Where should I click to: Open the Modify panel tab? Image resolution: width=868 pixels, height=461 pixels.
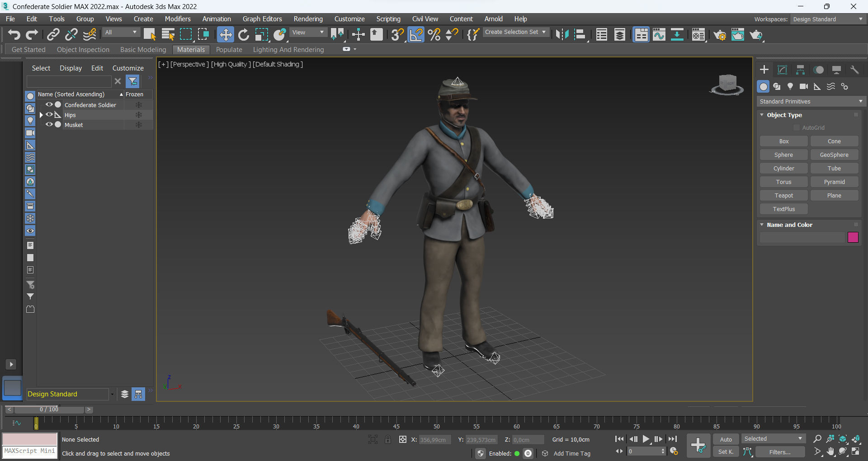pos(782,70)
